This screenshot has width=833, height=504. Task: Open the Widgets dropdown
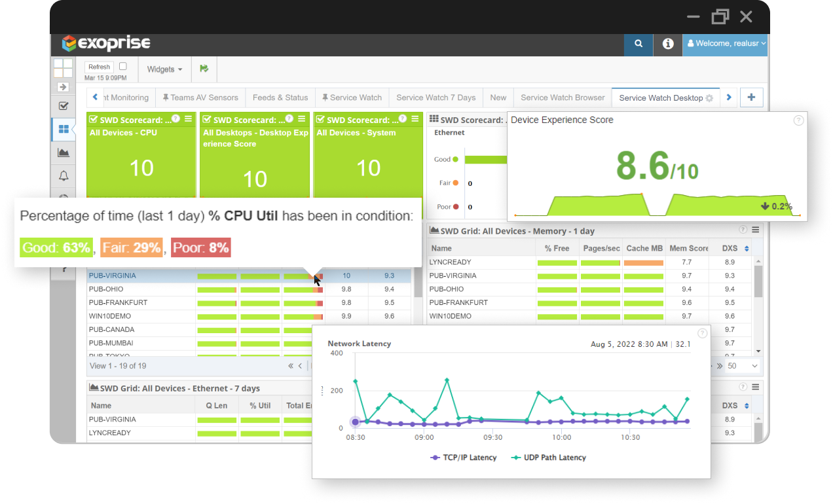164,69
